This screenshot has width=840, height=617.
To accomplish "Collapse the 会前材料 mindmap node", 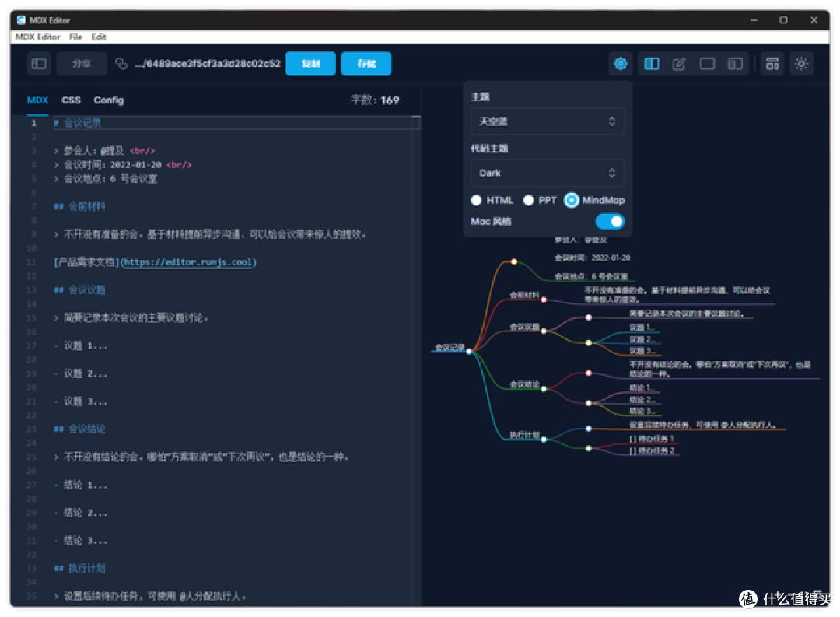I will pos(543,300).
